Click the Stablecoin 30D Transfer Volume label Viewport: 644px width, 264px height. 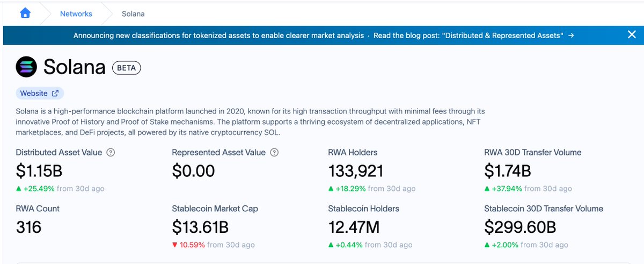click(544, 209)
